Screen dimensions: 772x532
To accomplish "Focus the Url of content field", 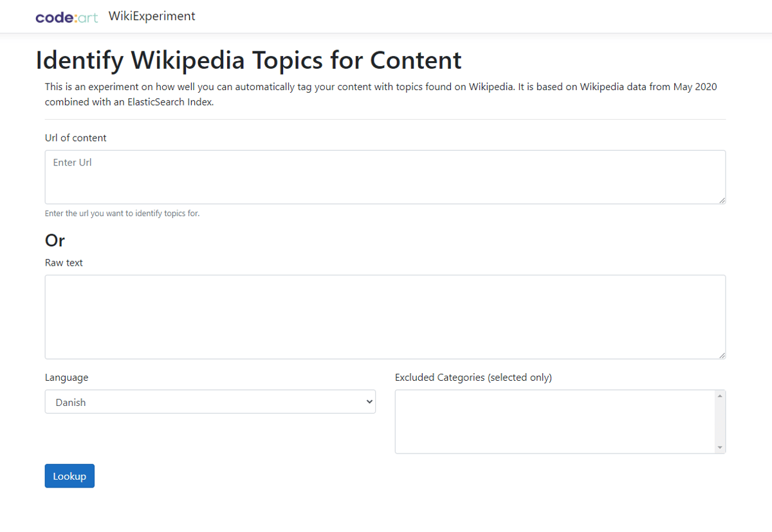I will tap(385, 177).
